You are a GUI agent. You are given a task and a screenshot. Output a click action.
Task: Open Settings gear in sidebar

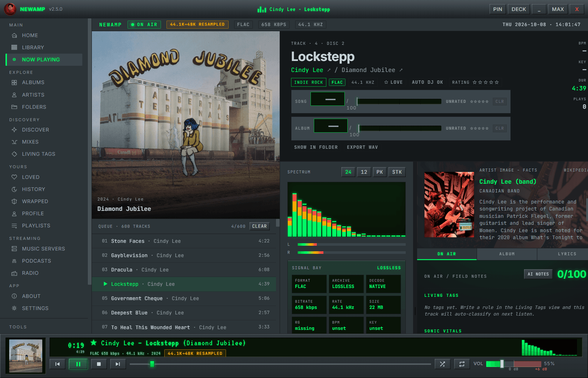14,308
